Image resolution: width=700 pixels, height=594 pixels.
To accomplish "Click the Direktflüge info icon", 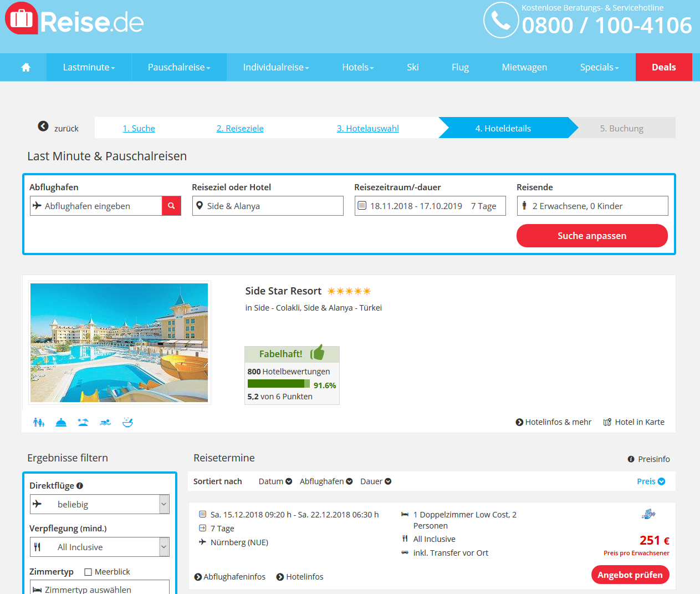I will (x=80, y=485).
